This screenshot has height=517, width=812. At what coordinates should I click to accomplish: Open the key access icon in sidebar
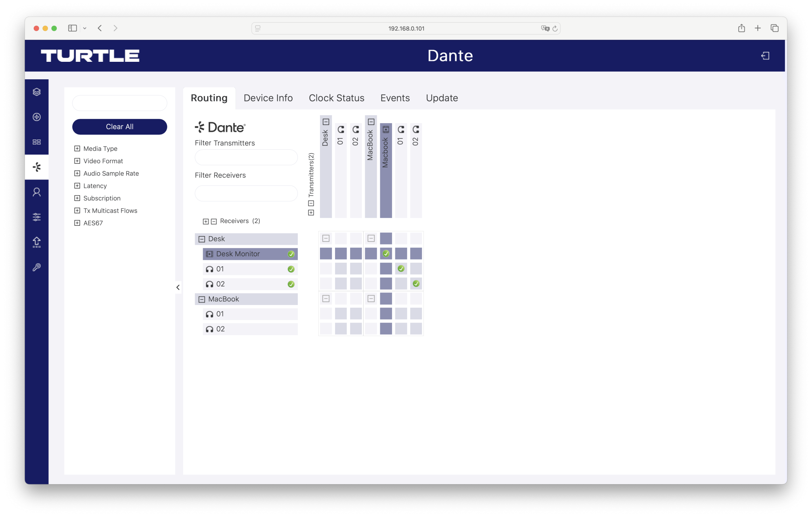point(37,267)
